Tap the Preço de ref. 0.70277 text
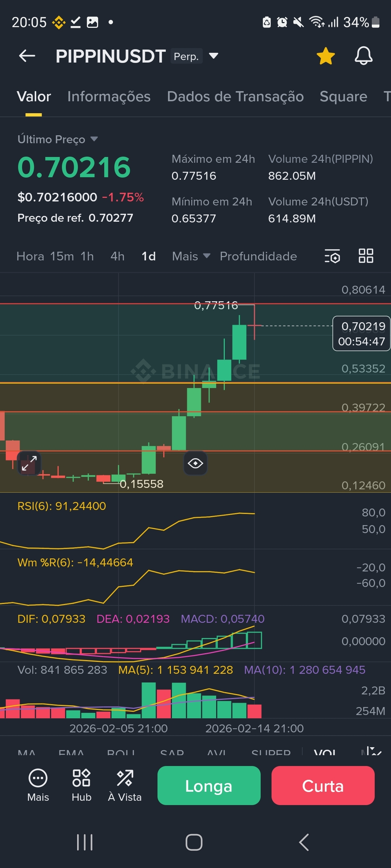 click(75, 218)
